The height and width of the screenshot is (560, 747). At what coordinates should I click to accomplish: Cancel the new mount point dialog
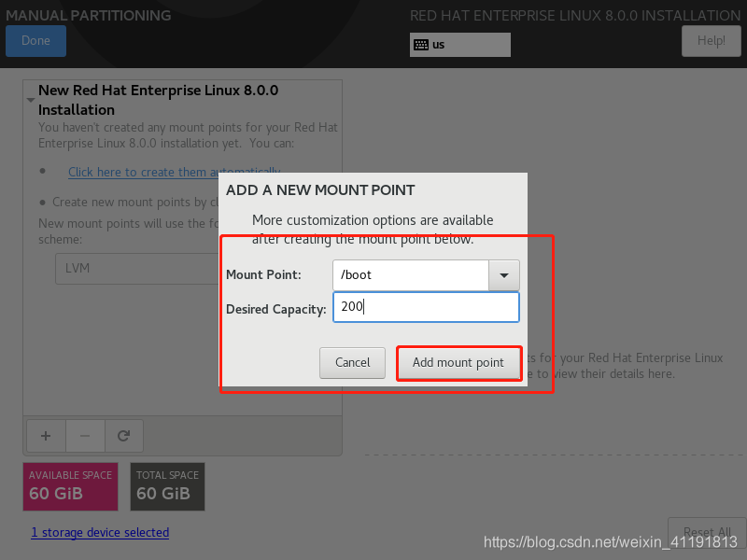[x=353, y=363]
